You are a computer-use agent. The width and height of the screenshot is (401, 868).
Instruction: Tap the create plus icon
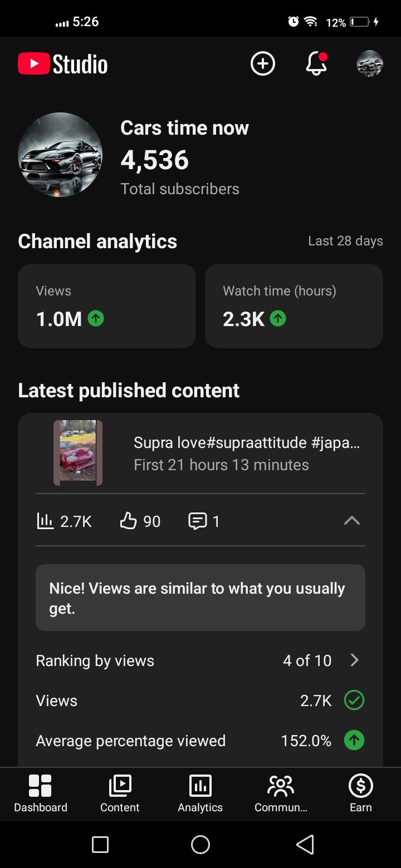[x=263, y=64]
